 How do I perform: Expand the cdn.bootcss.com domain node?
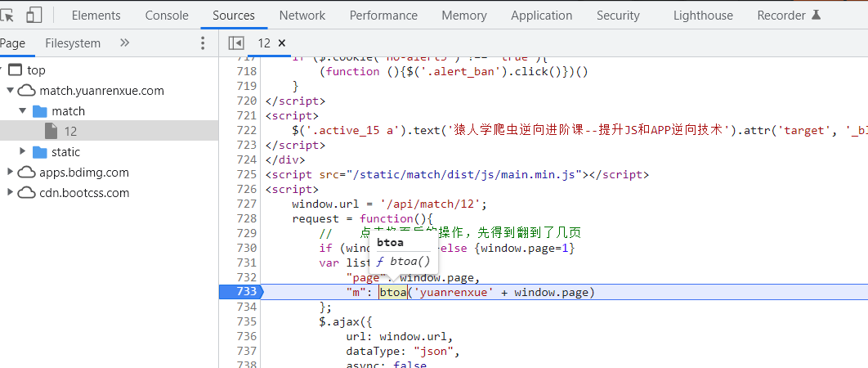pos(10,192)
